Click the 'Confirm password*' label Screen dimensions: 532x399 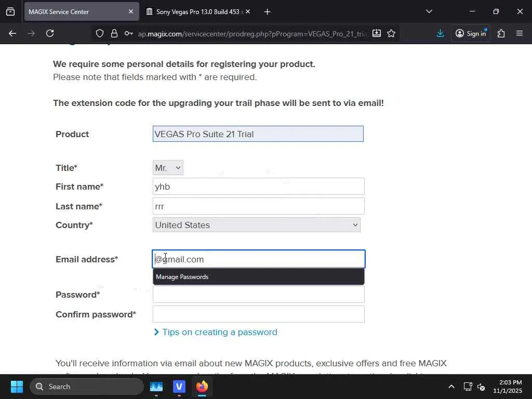click(96, 314)
